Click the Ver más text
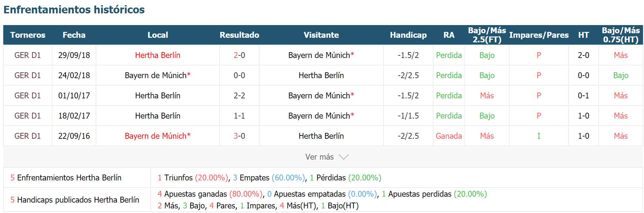This screenshot has height=213, width=644. pos(319,157)
